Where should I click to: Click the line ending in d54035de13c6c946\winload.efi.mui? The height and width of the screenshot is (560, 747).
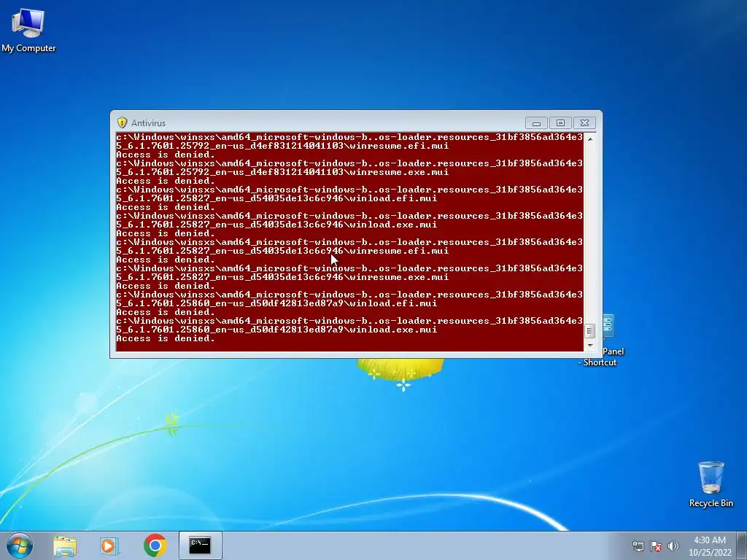coord(276,198)
